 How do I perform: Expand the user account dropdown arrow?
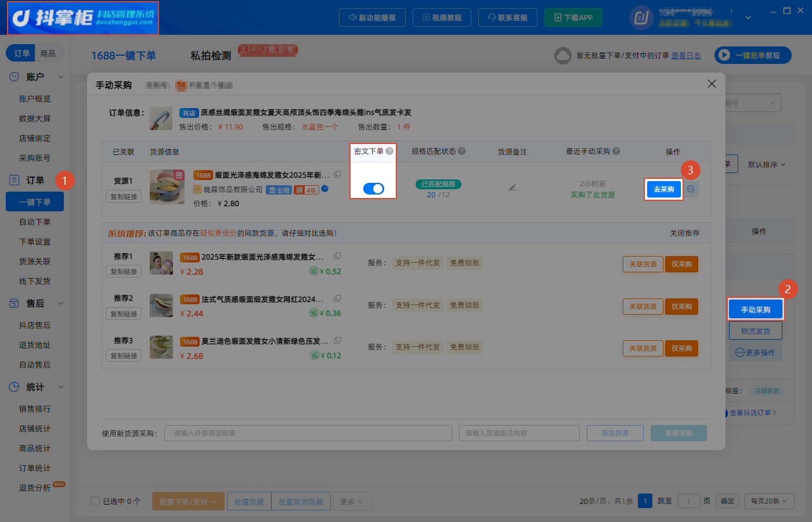(748, 18)
